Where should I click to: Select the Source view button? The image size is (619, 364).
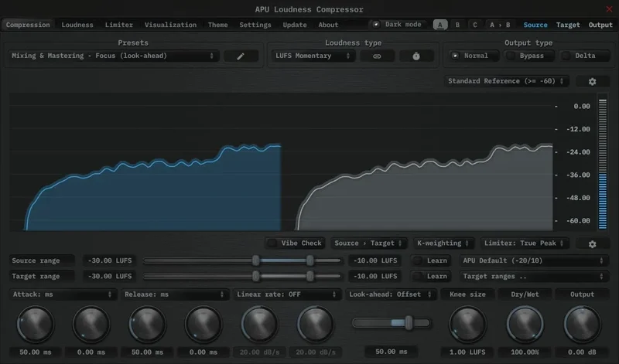point(535,25)
